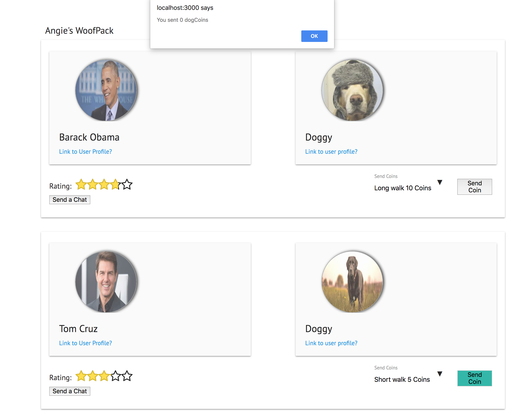Click Send a Chat under Barack Obama's rating
This screenshot has width=532, height=420.
[70, 200]
